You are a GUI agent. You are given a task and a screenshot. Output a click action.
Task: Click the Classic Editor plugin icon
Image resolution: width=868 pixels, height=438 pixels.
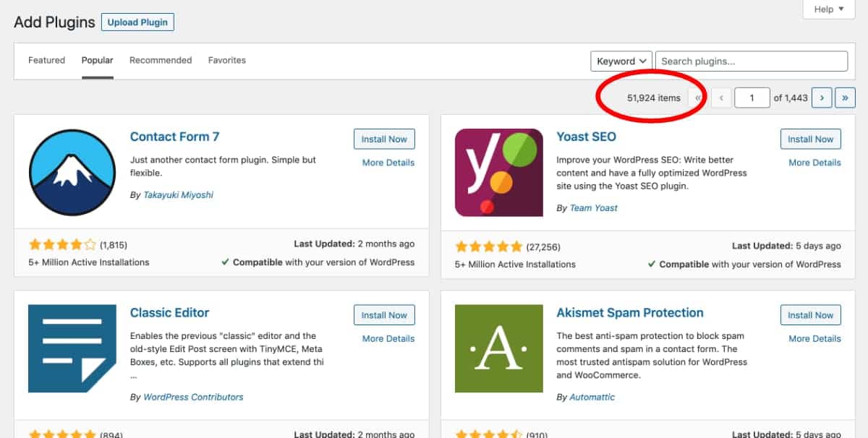[x=72, y=348]
